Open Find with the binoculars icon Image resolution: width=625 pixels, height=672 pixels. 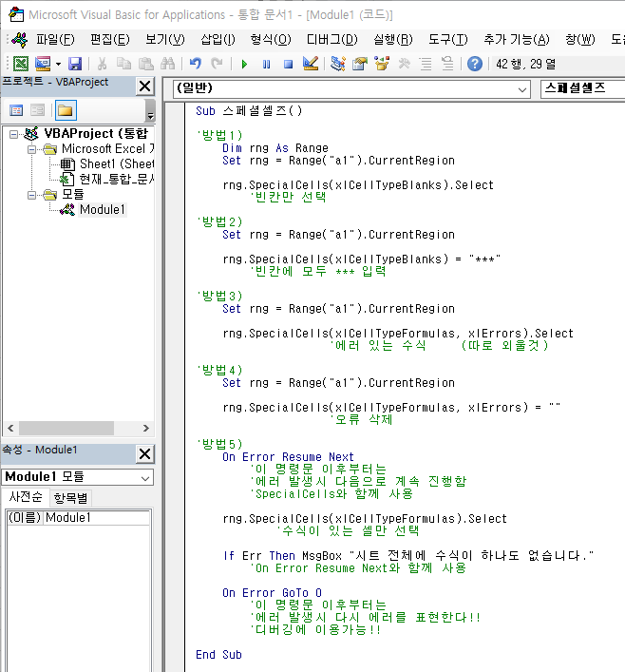[x=167, y=64]
